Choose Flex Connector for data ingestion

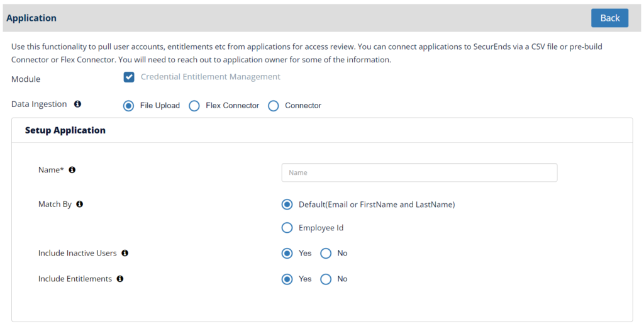click(194, 106)
